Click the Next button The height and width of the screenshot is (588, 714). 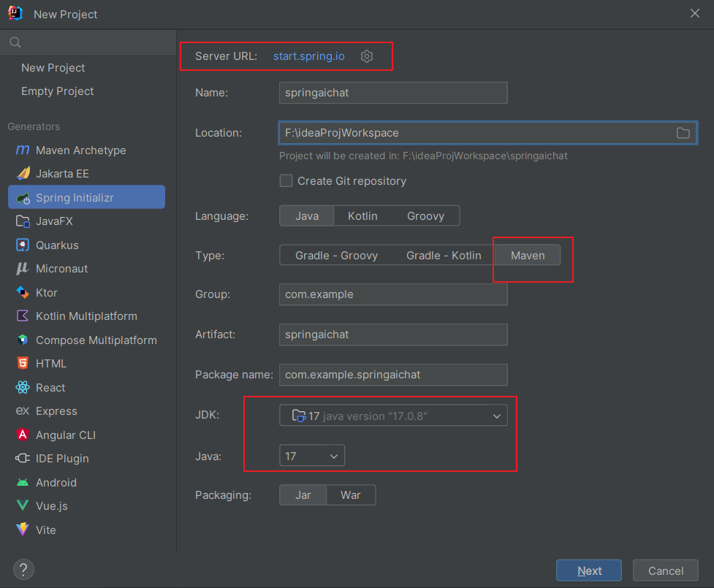point(589,570)
